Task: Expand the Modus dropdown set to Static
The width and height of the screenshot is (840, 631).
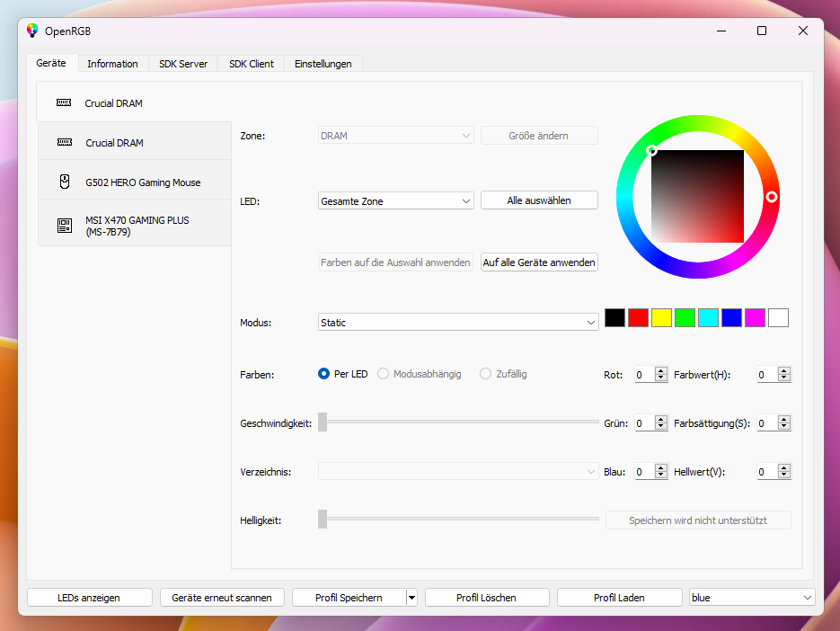Action: coord(458,322)
